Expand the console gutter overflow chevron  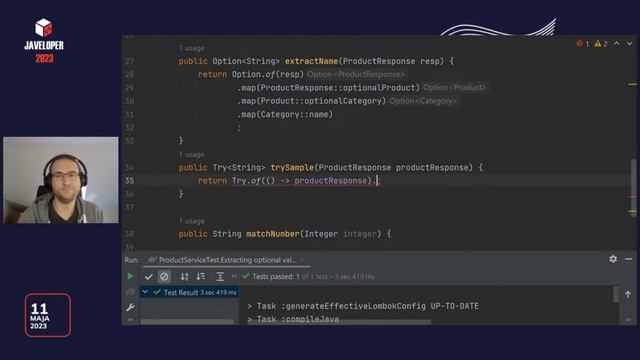628,320
